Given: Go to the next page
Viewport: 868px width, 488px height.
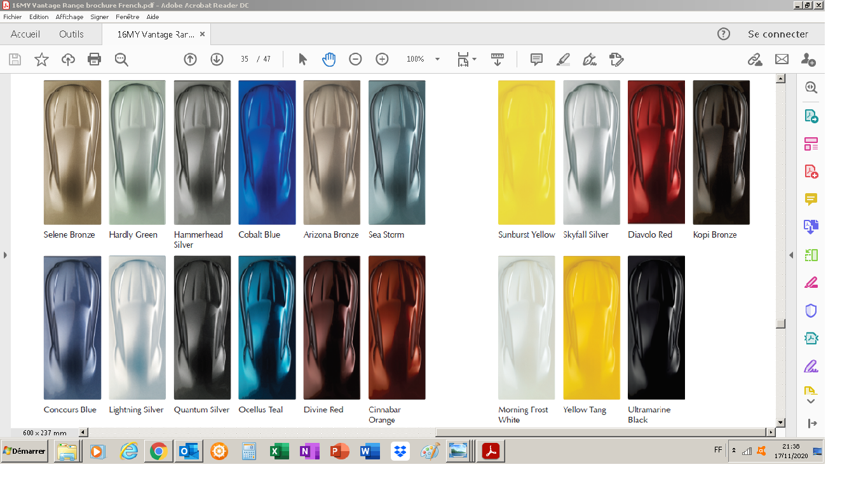Looking at the screenshot, I should point(217,59).
